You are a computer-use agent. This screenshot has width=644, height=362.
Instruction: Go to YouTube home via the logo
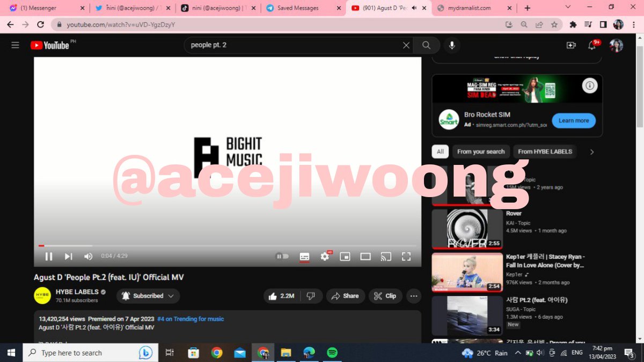pos(50,46)
